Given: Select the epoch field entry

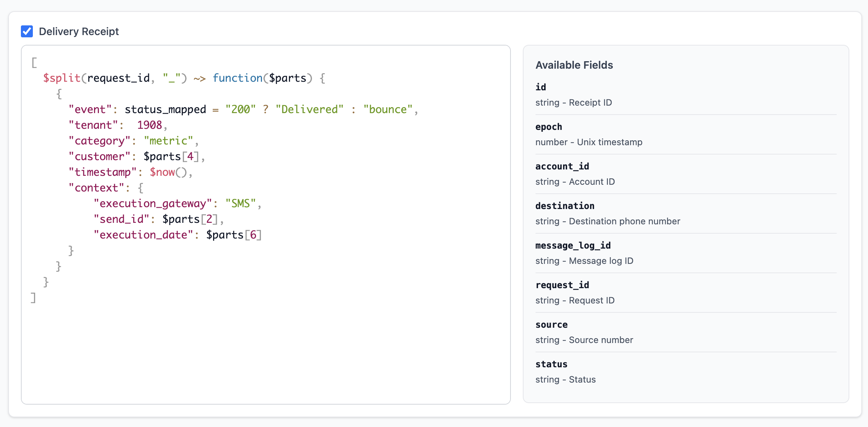Looking at the screenshot, I should [549, 127].
